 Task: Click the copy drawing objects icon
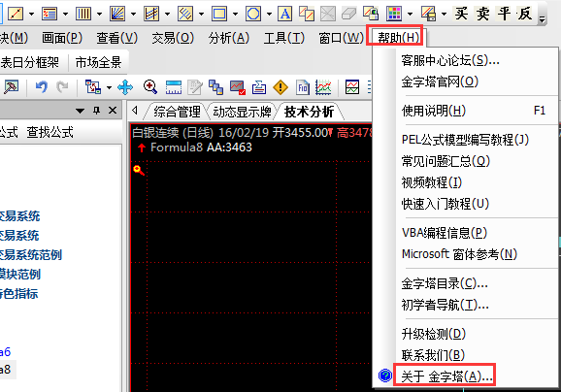click(x=307, y=14)
